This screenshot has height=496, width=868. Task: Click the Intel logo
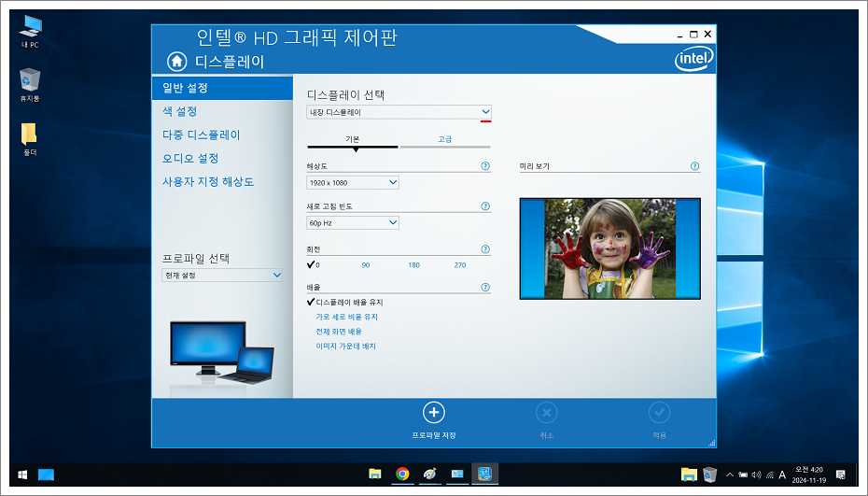pyautogui.click(x=693, y=59)
